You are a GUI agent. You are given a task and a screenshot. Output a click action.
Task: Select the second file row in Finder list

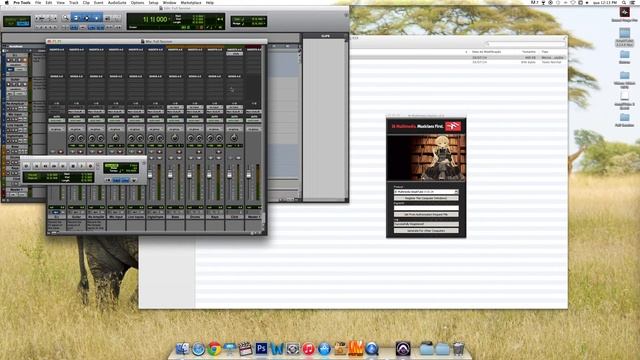[458, 62]
